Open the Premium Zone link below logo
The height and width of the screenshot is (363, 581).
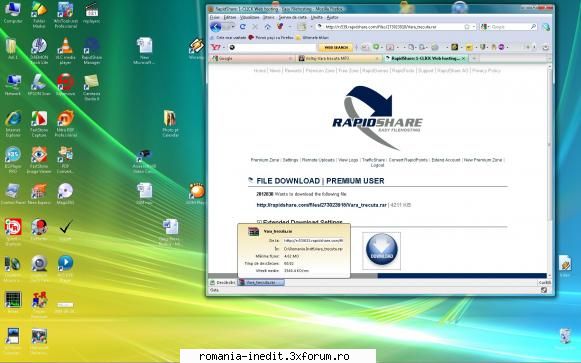click(x=265, y=160)
